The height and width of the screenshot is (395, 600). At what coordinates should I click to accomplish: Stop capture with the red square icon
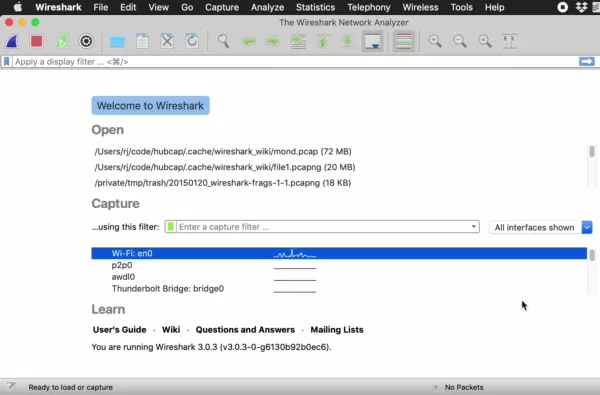(x=37, y=41)
